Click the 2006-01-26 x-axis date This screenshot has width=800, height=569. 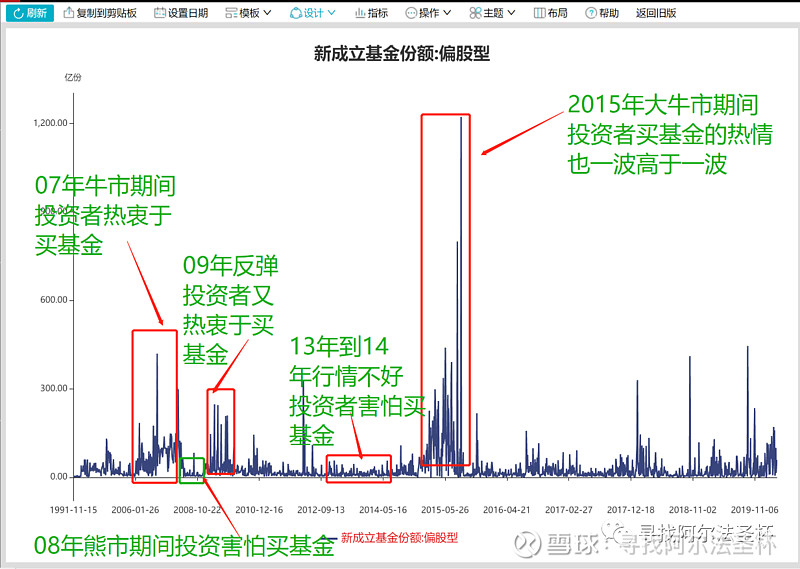click(x=135, y=510)
